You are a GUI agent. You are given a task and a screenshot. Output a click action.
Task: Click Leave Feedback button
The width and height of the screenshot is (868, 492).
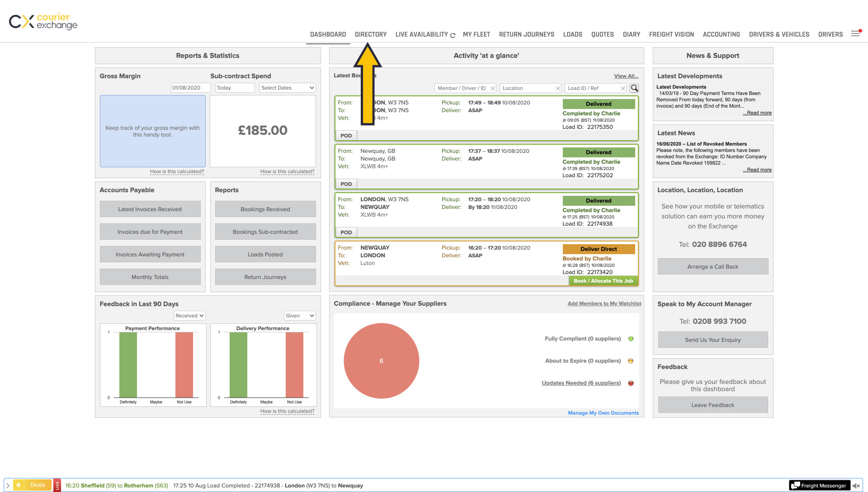click(713, 405)
